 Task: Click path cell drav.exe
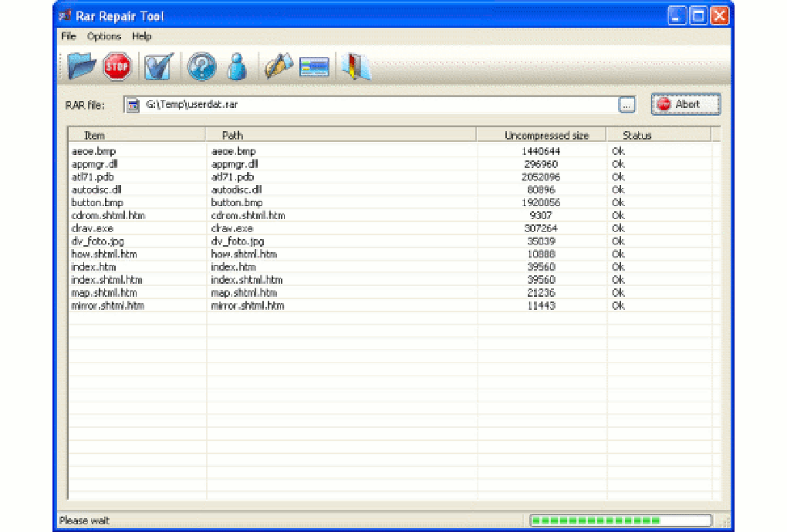tap(232, 228)
